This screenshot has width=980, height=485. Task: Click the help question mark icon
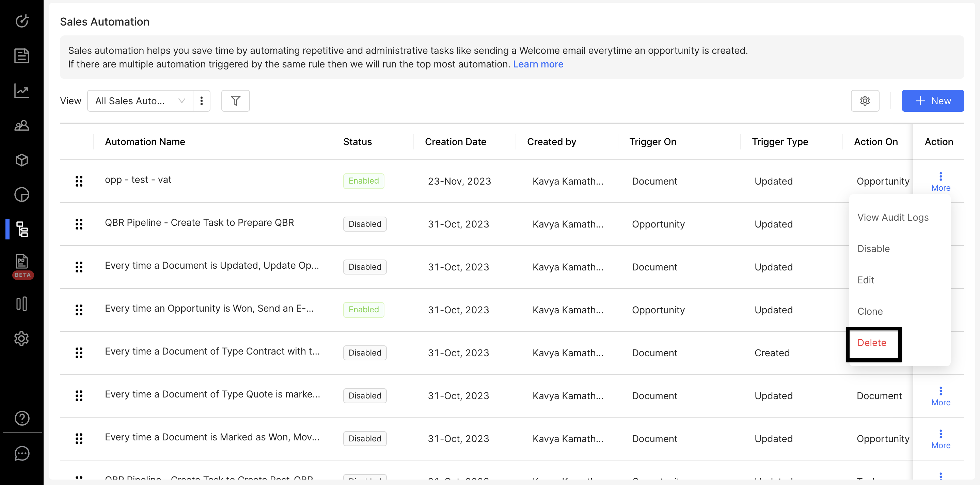[x=22, y=418]
